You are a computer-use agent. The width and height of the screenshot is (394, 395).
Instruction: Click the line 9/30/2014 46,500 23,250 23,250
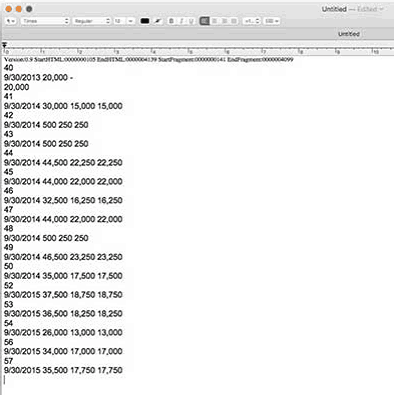click(63, 257)
